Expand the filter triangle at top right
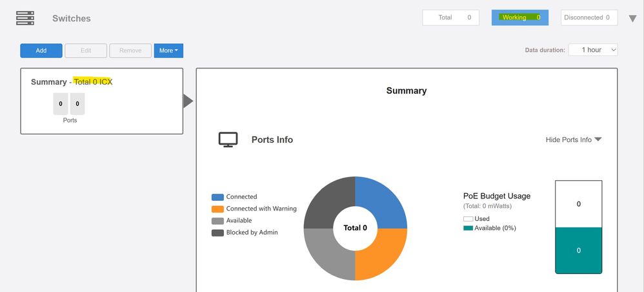This screenshot has width=644, height=292. (632, 18)
